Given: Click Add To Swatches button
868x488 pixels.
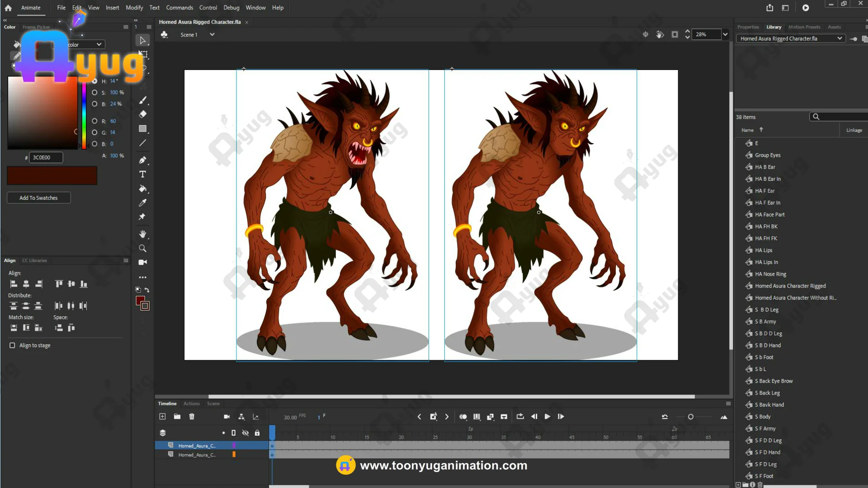Looking at the screenshot, I should [38, 198].
